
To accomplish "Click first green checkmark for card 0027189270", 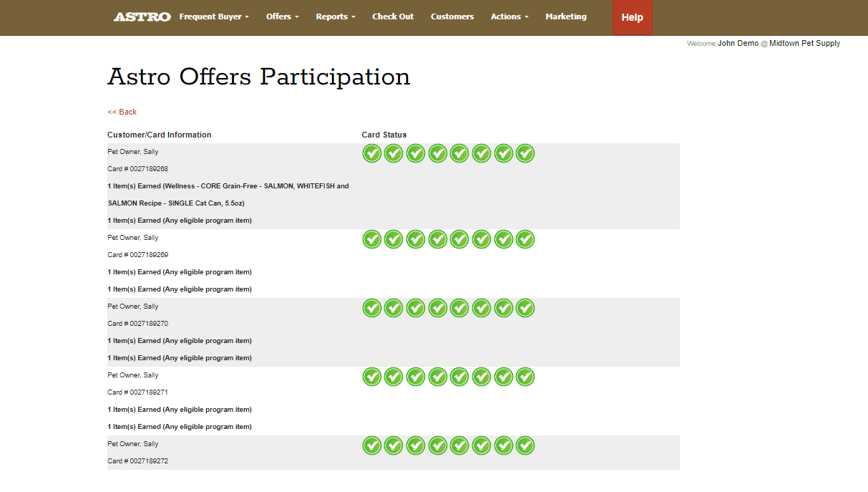I will tap(371, 308).
